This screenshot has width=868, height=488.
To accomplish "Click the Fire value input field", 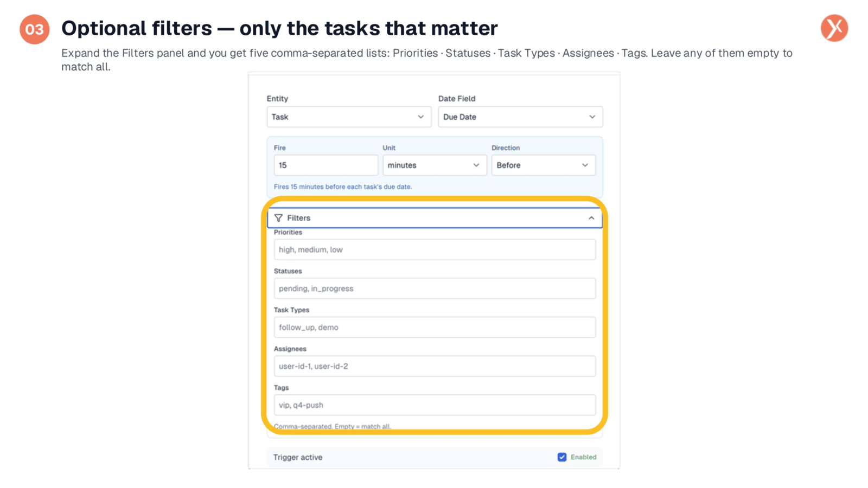I will [x=325, y=165].
